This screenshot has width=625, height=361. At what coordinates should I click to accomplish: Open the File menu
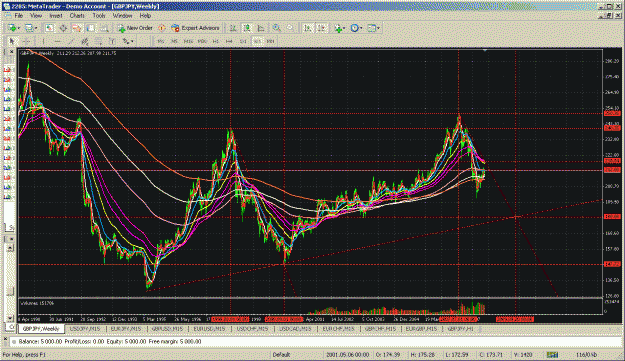coord(18,16)
